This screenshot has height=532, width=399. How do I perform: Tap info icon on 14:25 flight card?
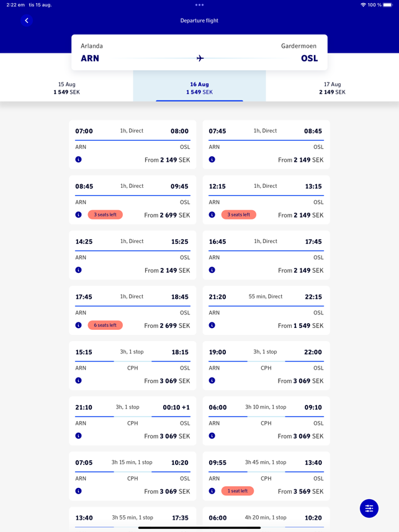[x=78, y=270]
